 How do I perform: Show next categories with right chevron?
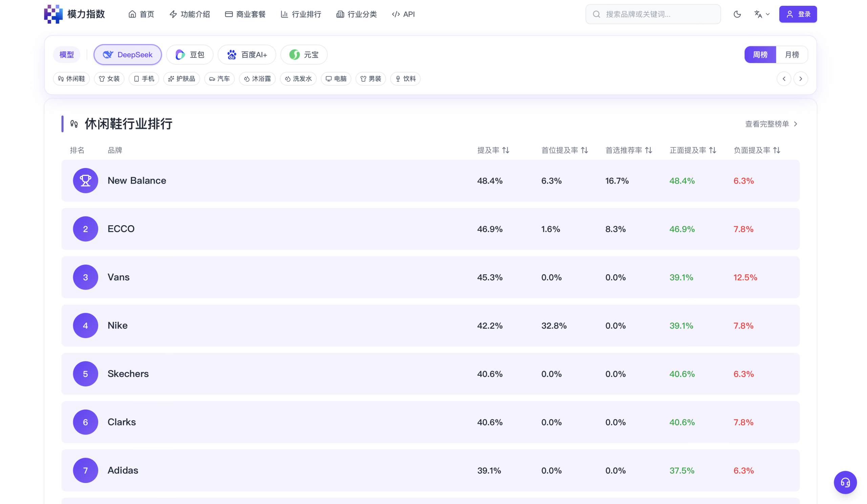pos(801,79)
